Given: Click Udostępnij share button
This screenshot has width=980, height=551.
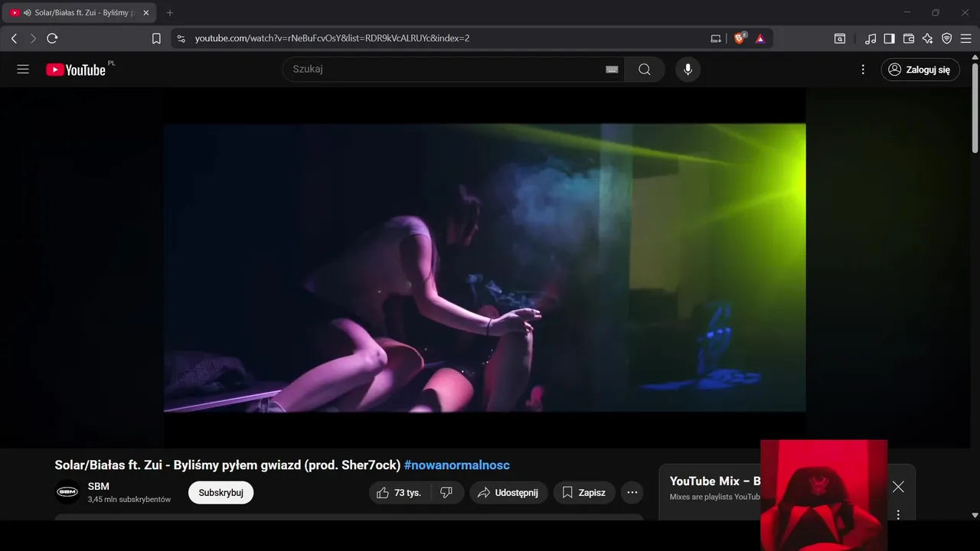Looking at the screenshot, I should (x=508, y=493).
